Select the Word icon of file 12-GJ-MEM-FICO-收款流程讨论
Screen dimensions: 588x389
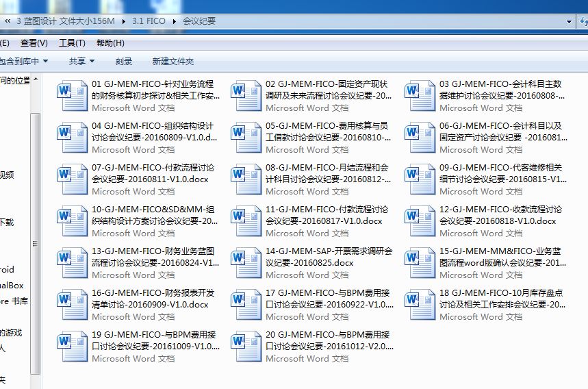[x=420, y=221]
